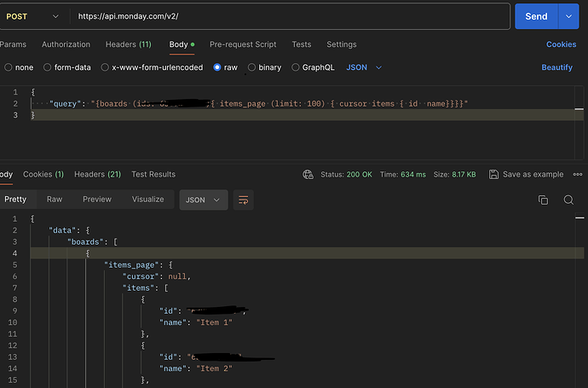Switch to the Visualize response view
Screen dimensions: 588x388
(147, 200)
